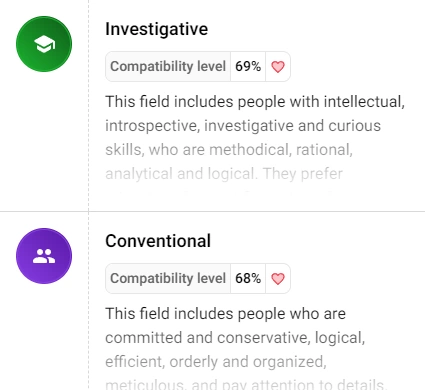Click the purple people Conventional icon
This screenshot has width=425, height=390.
[44, 256]
